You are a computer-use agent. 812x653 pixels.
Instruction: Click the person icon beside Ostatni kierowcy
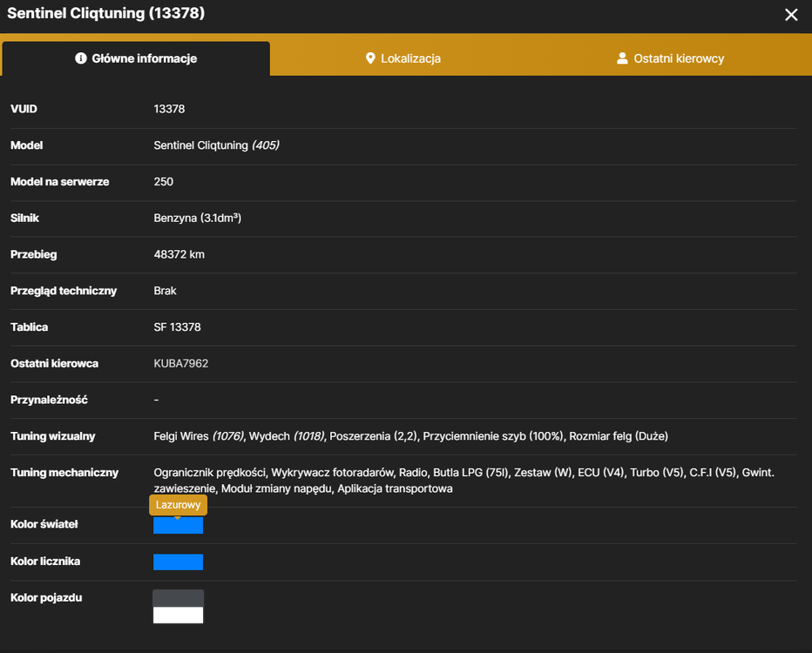622,58
